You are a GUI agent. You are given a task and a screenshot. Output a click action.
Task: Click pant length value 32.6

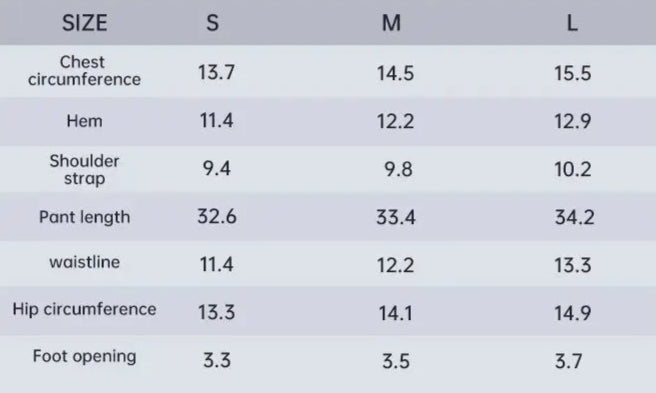coord(217,217)
